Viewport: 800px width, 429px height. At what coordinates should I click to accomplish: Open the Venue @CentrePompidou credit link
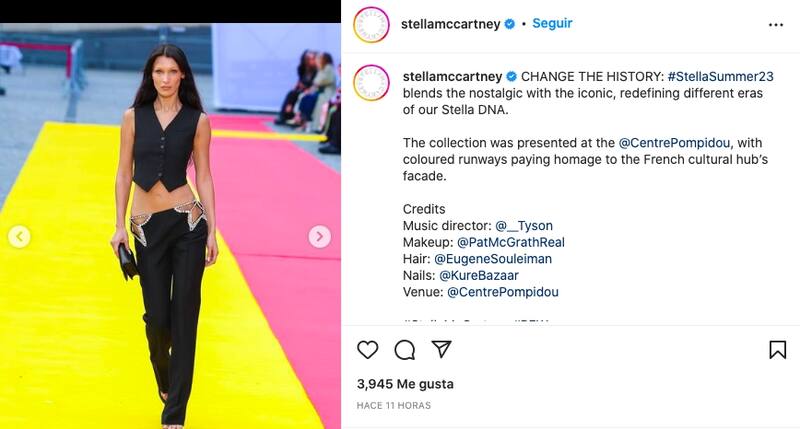pos(503,292)
